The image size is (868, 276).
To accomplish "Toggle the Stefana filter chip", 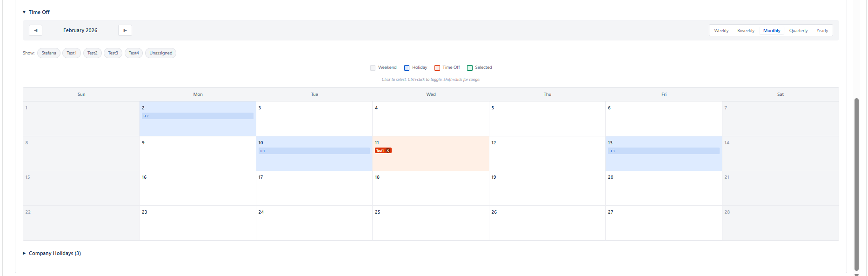I will point(49,53).
